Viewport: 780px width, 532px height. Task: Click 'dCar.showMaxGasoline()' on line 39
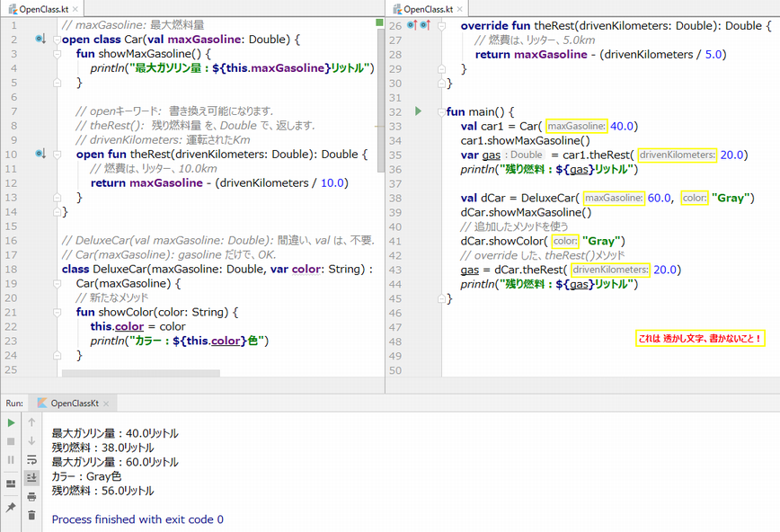click(x=527, y=212)
